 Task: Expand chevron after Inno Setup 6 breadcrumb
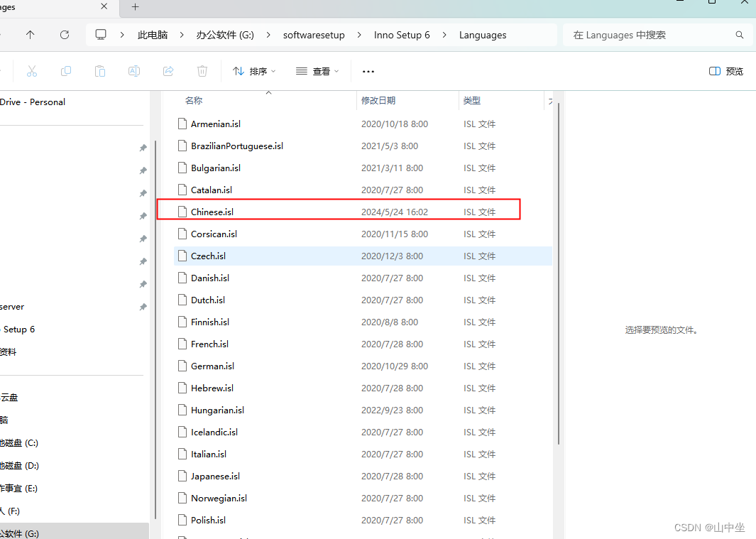point(444,35)
